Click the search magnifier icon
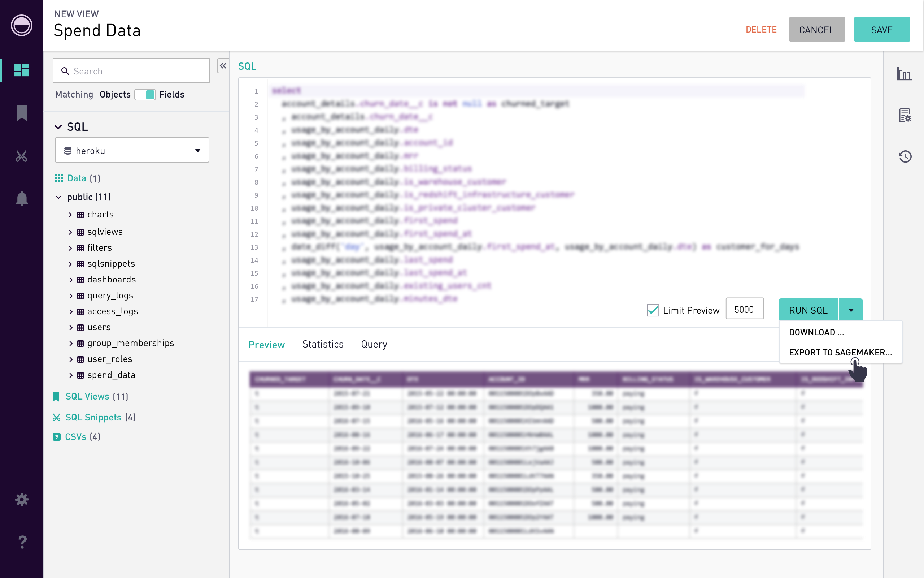The height and width of the screenshot is (578, 924). click(65, 71)
